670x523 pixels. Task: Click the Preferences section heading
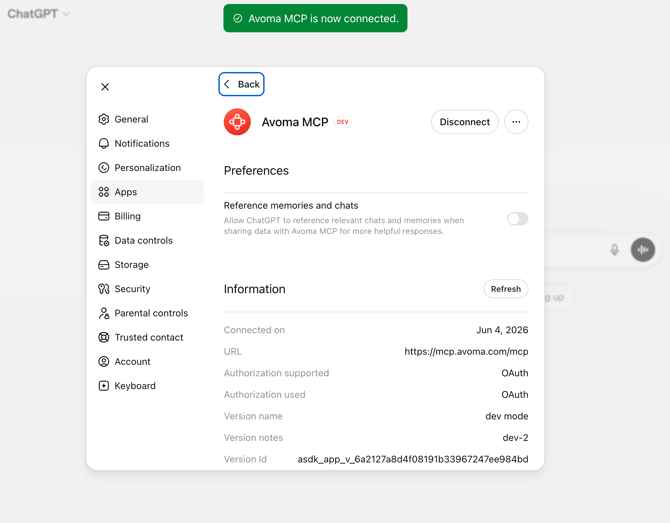[256, 170]
